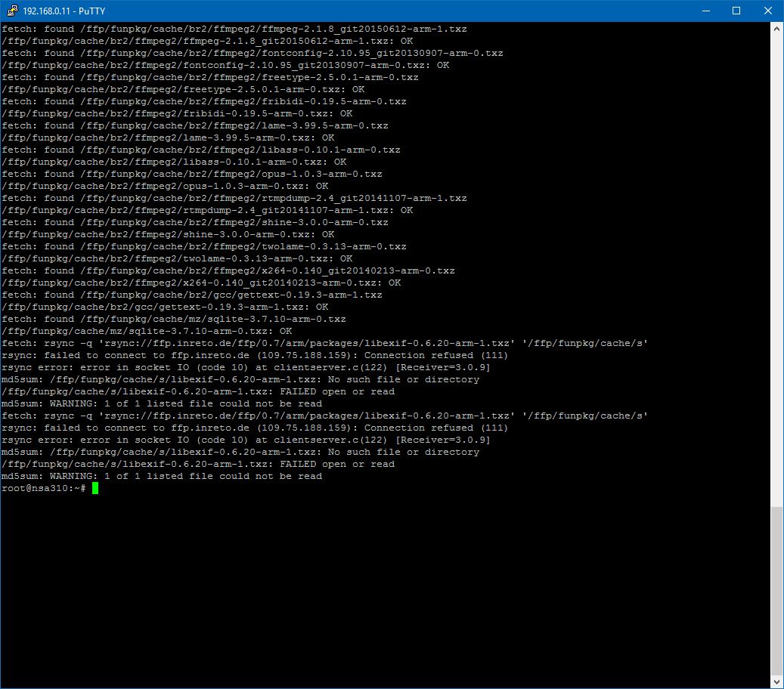Click the scrollbar down arrow
The width and height of the screenshot is (784, 689).
point(776,681)
